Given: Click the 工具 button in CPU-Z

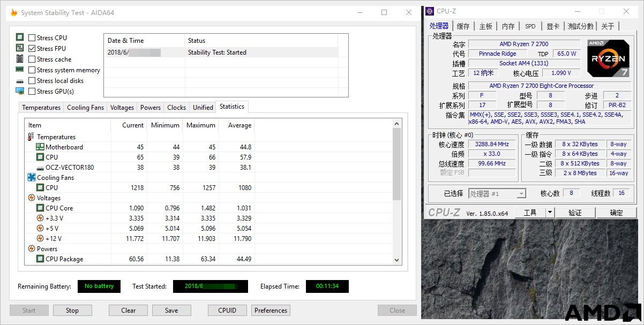Looking at the screenshot, I should 530,213.
